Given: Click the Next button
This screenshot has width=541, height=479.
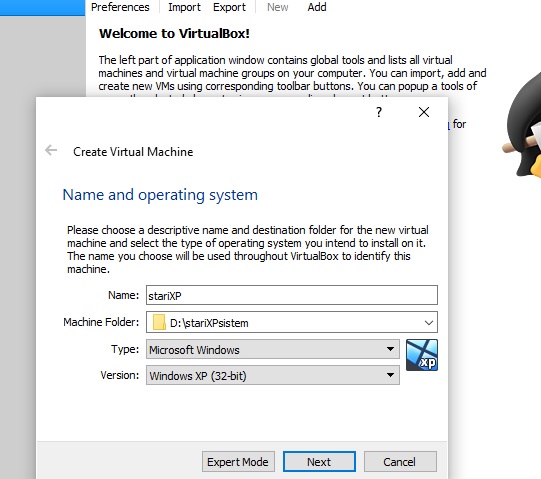Looking at the screenshot, I should (319, 462).
